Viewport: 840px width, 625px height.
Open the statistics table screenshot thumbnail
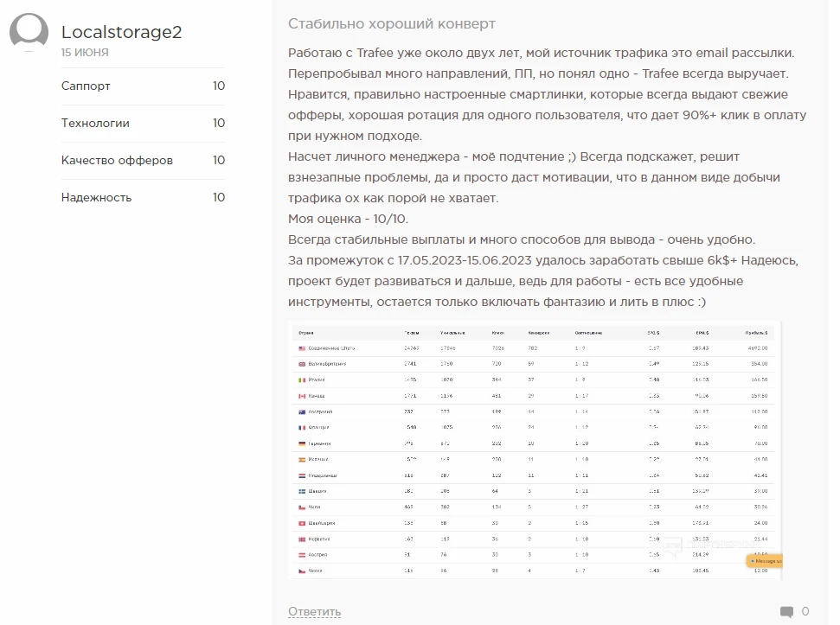pos(535,450)
